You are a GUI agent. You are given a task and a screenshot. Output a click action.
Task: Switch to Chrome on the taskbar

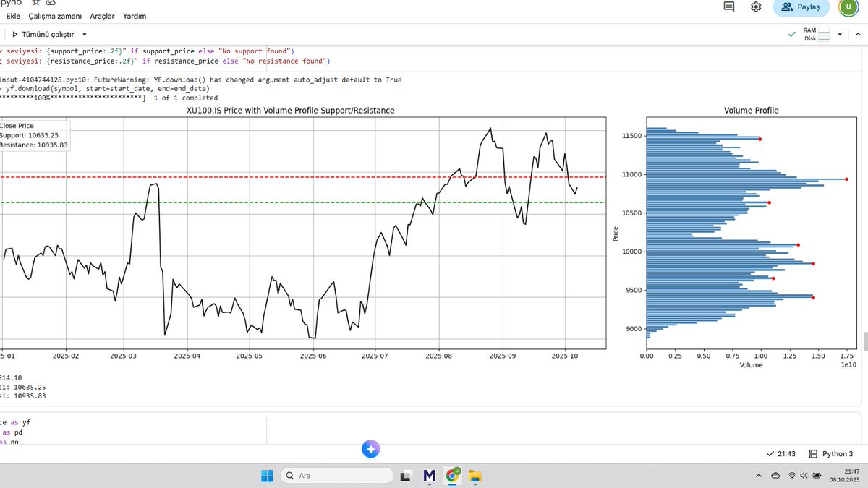454,475
